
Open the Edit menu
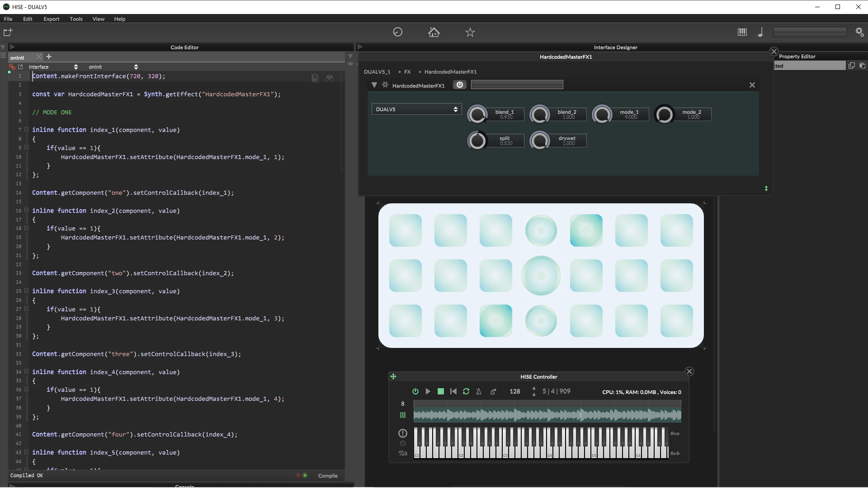[28, 19]
